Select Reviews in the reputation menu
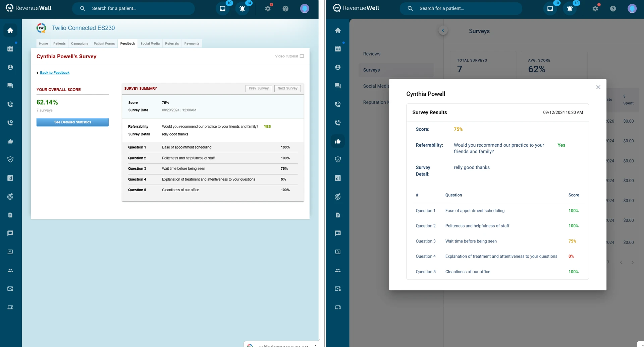 (372, 54)
